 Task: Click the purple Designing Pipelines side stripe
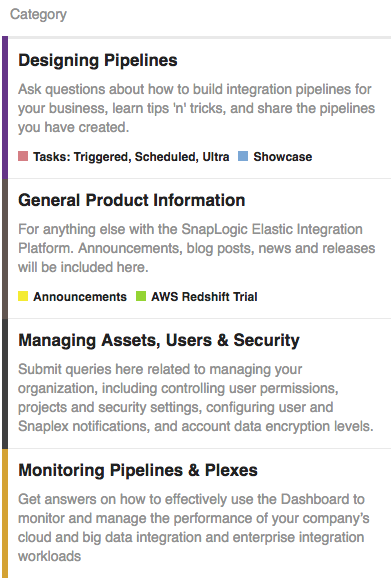(5, 107)
